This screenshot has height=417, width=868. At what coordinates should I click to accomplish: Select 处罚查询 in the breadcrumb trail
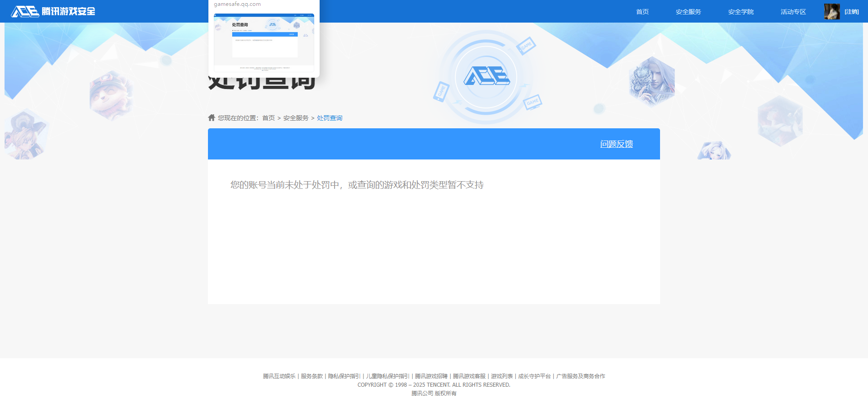tap(329, 117)
